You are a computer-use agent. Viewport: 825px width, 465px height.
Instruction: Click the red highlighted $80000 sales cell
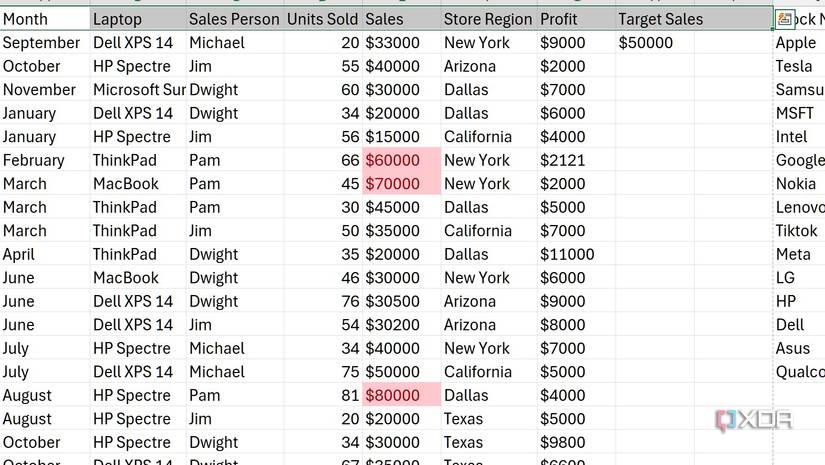393,395
